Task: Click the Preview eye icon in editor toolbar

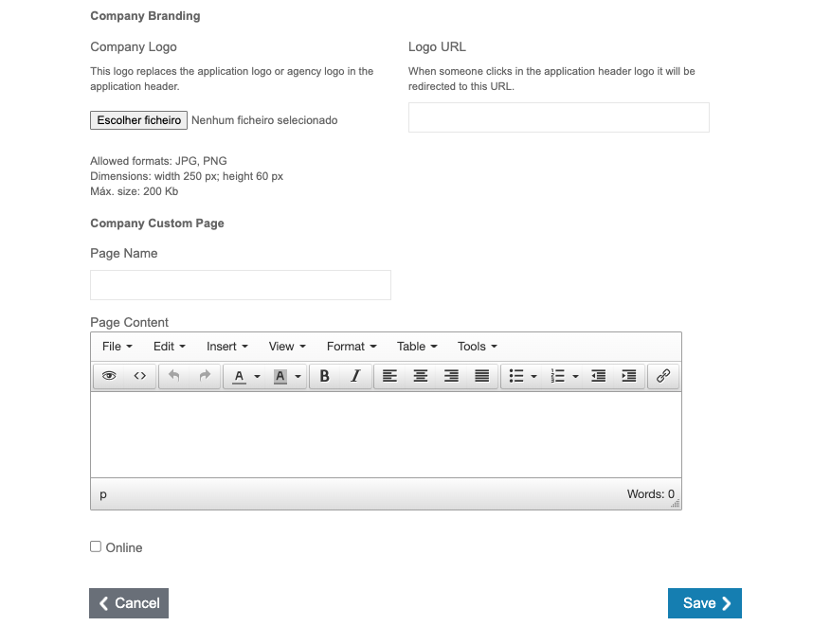Action: coord(109,376)
